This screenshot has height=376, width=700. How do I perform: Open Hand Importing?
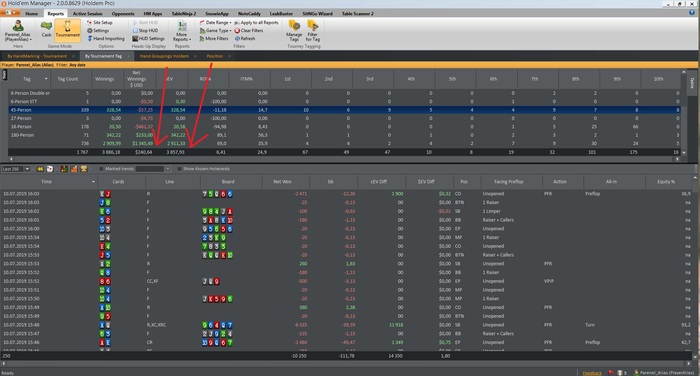point(106,38)
